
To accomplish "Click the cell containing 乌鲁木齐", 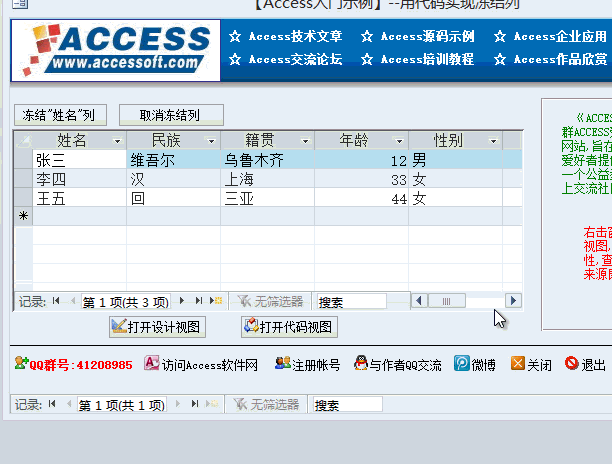I will 268,160.
